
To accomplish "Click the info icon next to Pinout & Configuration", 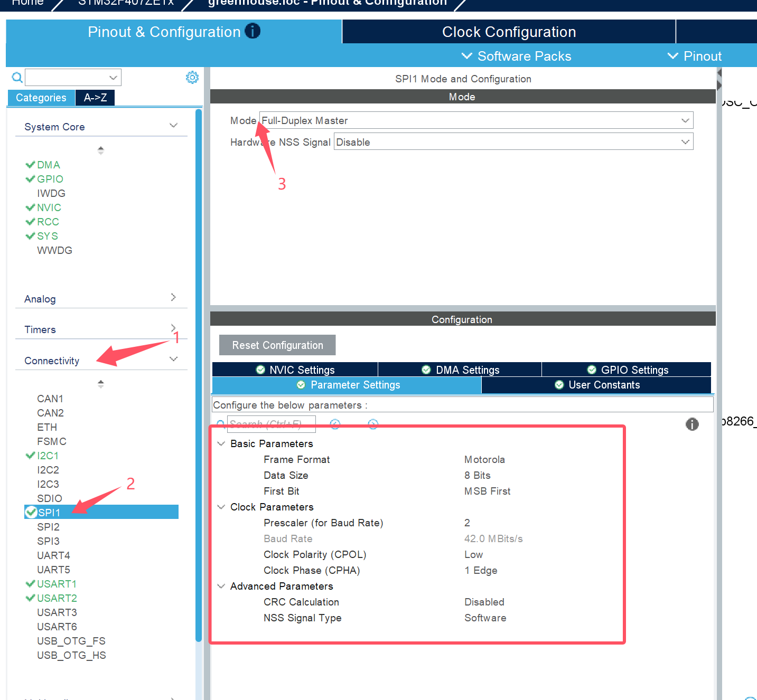I will tap(253, 31).
